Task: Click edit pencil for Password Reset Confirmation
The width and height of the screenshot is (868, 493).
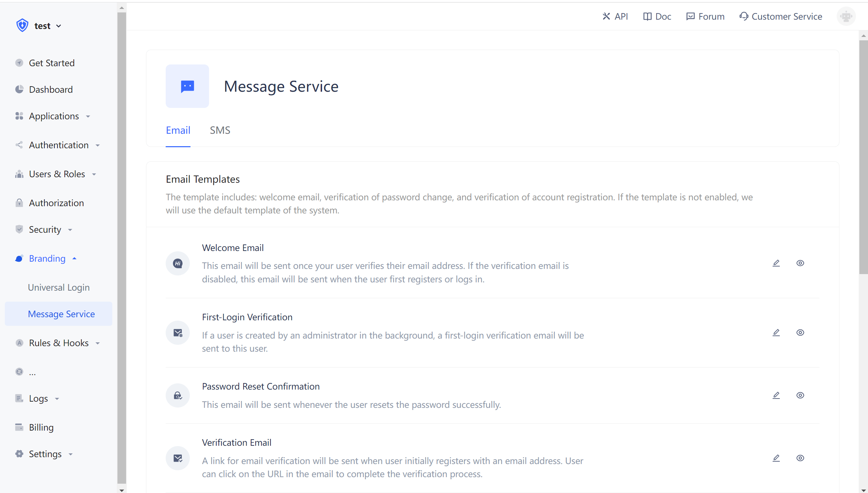Action: pos(776,395)
